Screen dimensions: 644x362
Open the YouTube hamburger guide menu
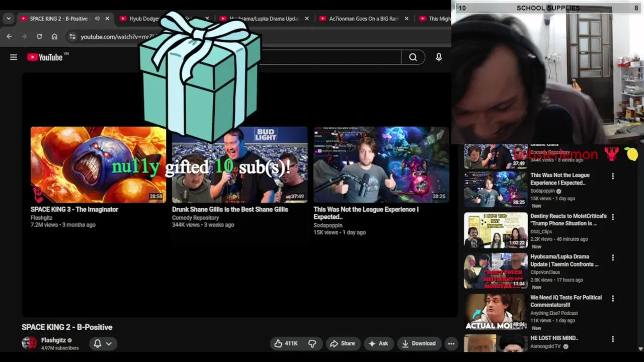(x=14, y=57)
